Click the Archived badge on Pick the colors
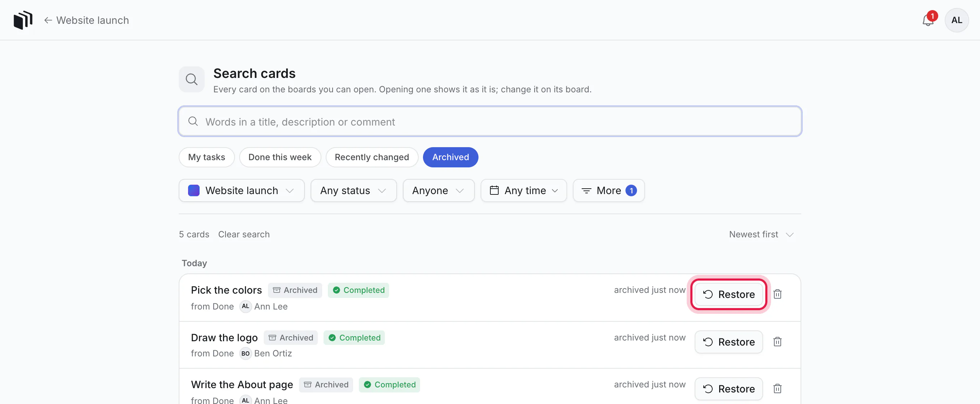This screenshot has height=404, width=980. click(x=295, y=290)
